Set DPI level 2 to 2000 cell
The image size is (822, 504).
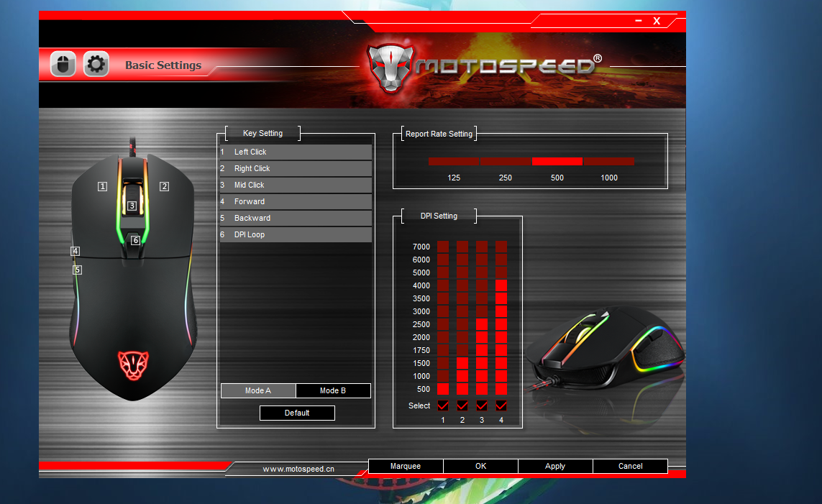tap(462, 337)
